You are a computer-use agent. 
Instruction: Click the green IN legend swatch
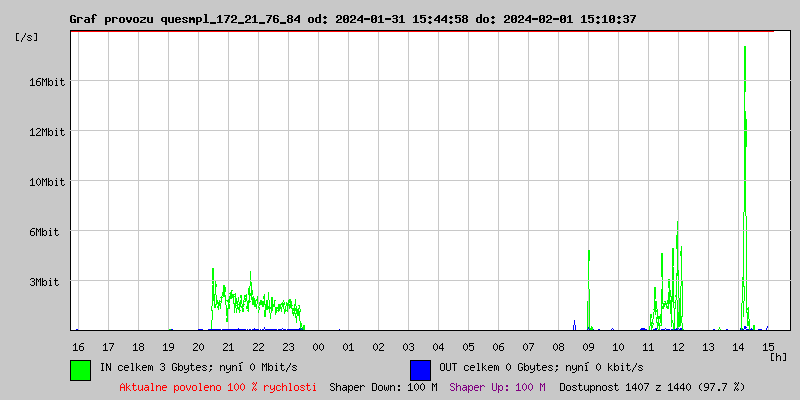[80, 369]
